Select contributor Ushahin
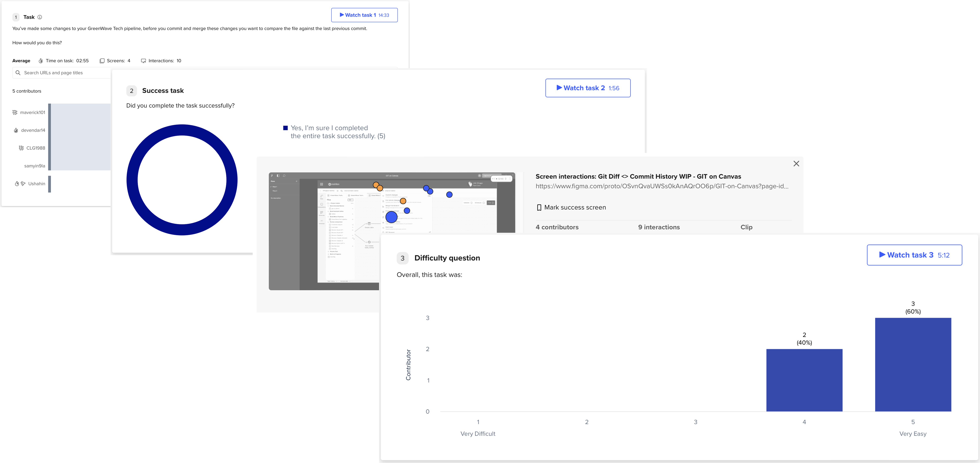Image resolution: width=980 pixels, height=463 pixels. pyautogui.click(x=37, y=184)
